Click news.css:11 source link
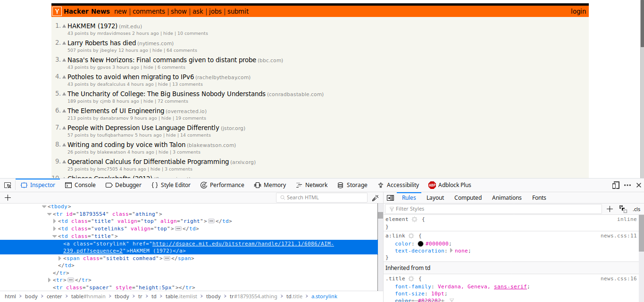Viewport: 644px width, 302px height. tap(619, 236)
